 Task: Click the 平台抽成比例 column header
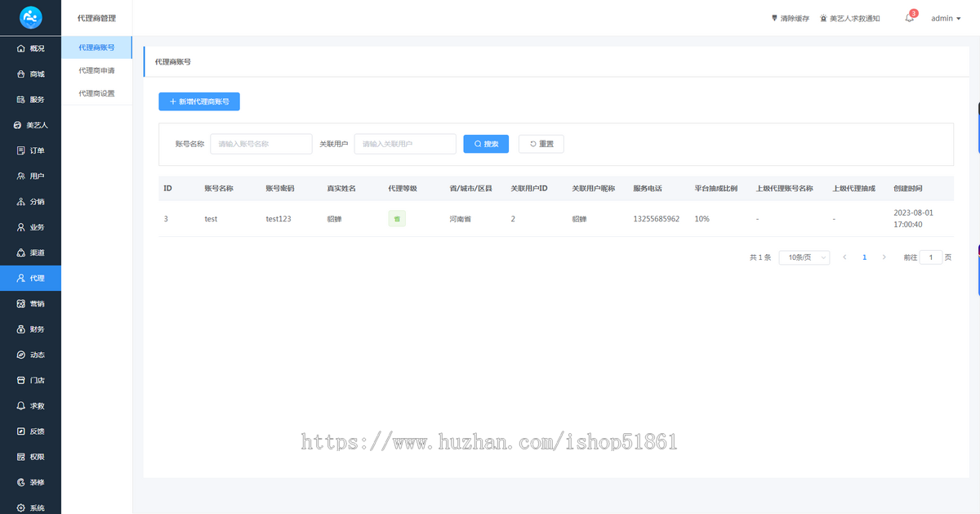coord(716,188)
